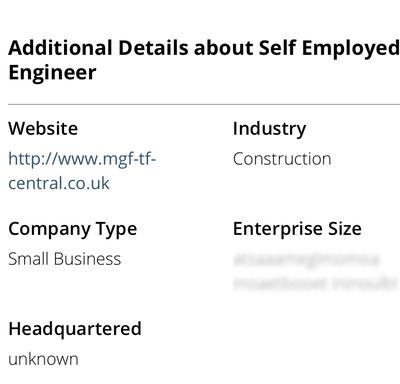Click the 'http://www.mgf-tf-' first line of the URL

coord(82,159)
